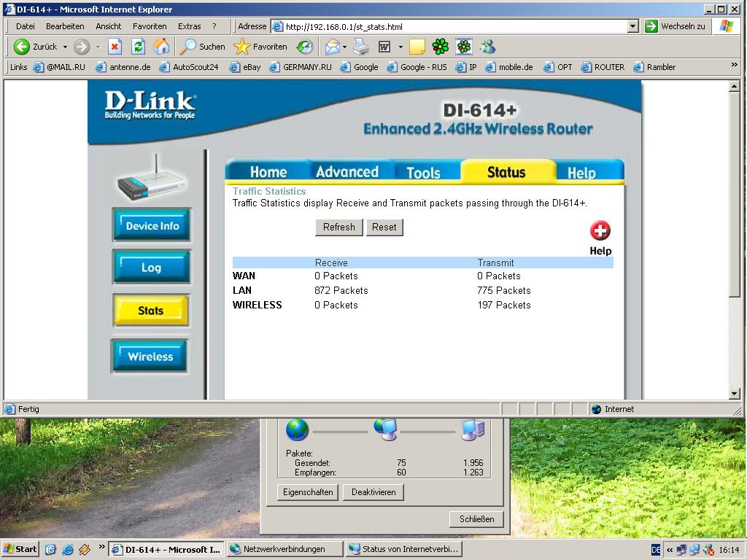Open the router Log page
747x560 pixels.
tap(151, 267)
